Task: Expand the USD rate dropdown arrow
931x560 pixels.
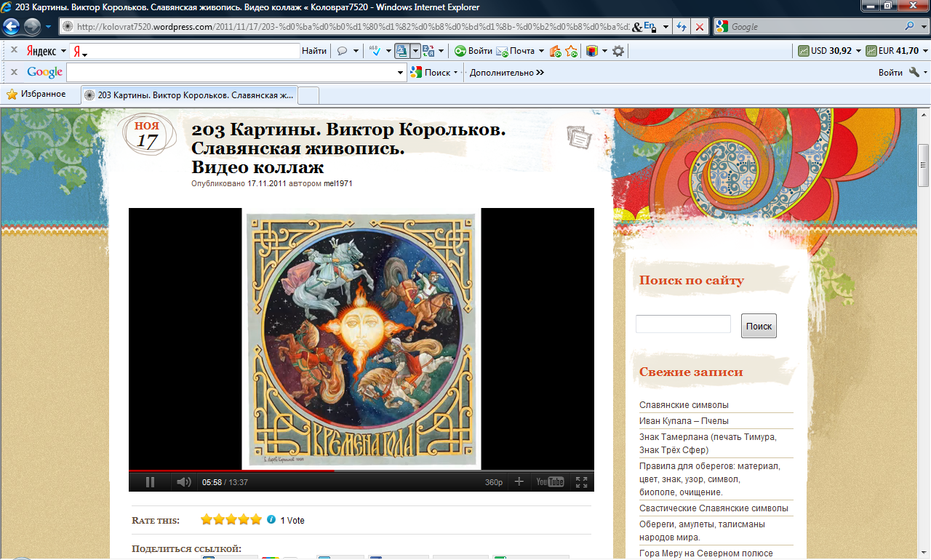Action: (858, 51)
